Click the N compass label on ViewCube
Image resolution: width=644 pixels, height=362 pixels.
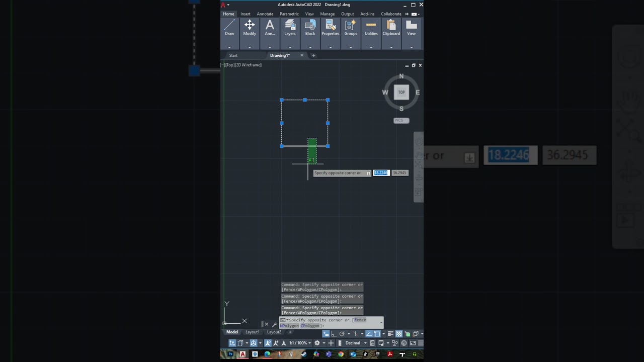(401, 76)
